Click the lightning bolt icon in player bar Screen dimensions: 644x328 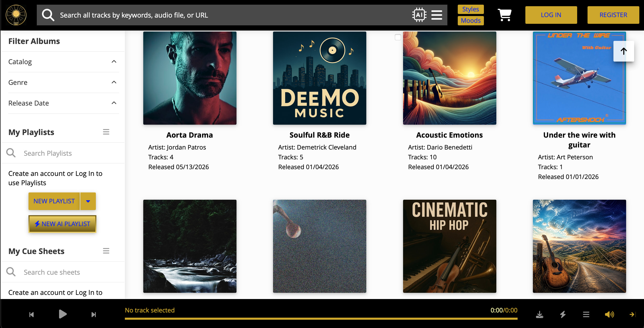point(563,315)
